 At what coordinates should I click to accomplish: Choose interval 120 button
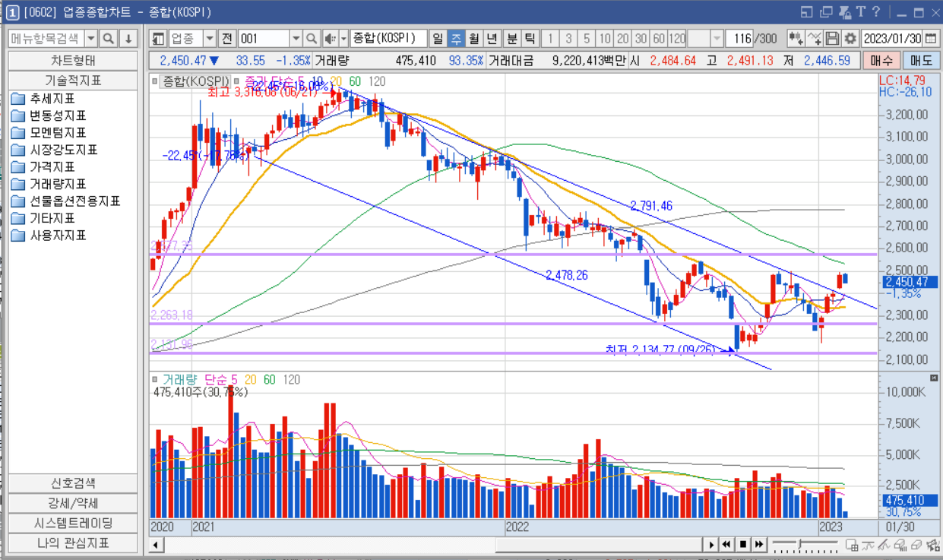tap(677, 39)
